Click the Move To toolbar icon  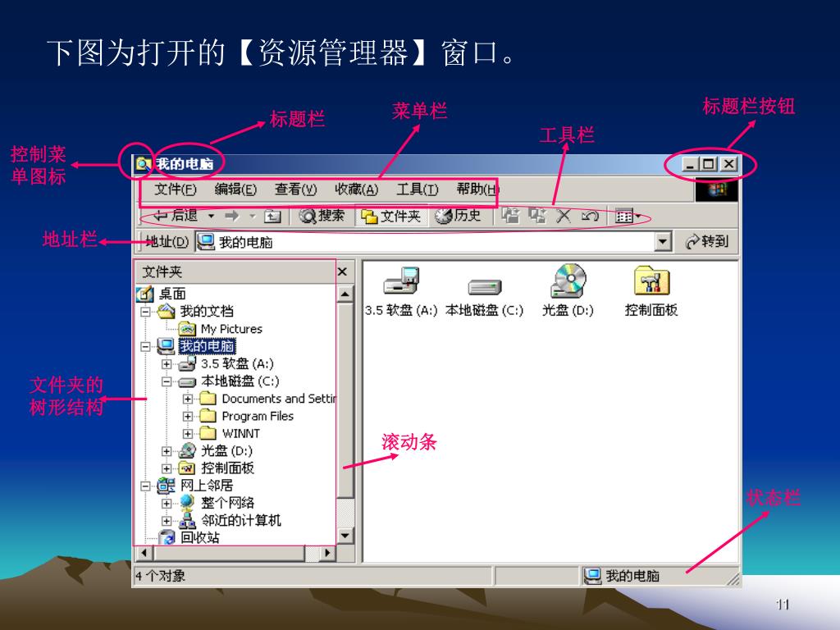tap(510, 216)
